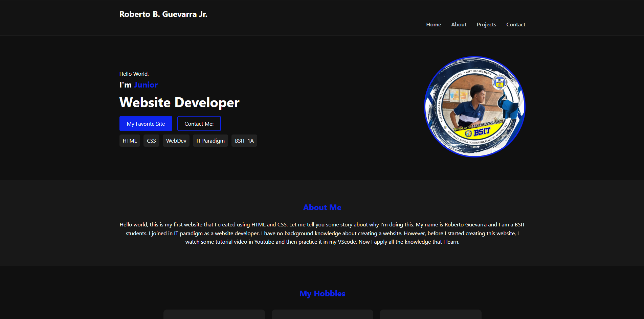Select the WebDev skill tag

176,140
